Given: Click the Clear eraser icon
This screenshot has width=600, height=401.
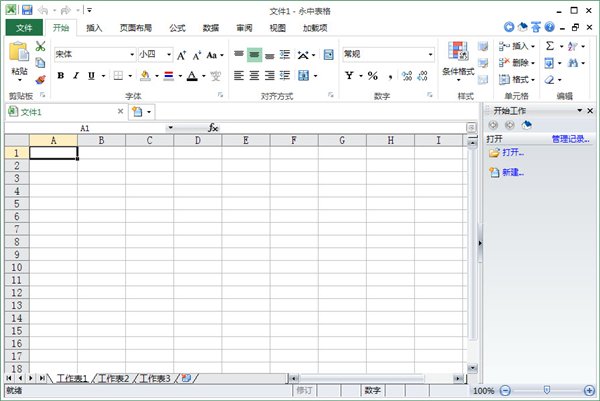Looking at the screenshot, I should pos(549,80).
